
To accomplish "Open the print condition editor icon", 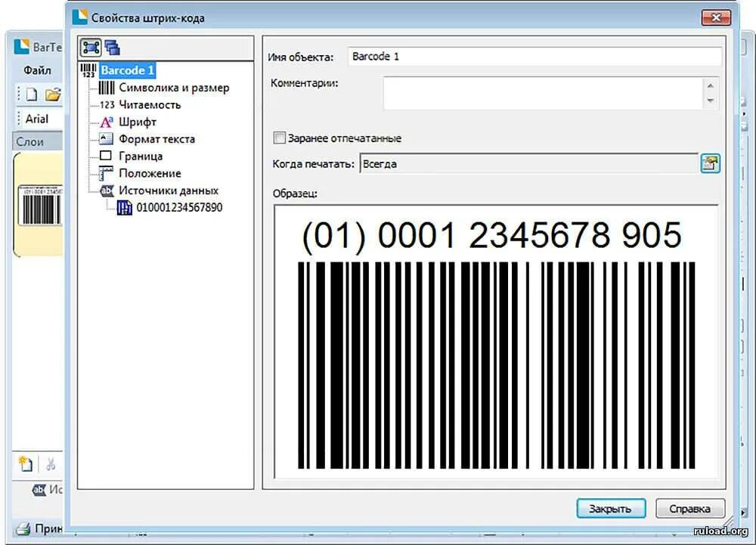I will 710,163.
